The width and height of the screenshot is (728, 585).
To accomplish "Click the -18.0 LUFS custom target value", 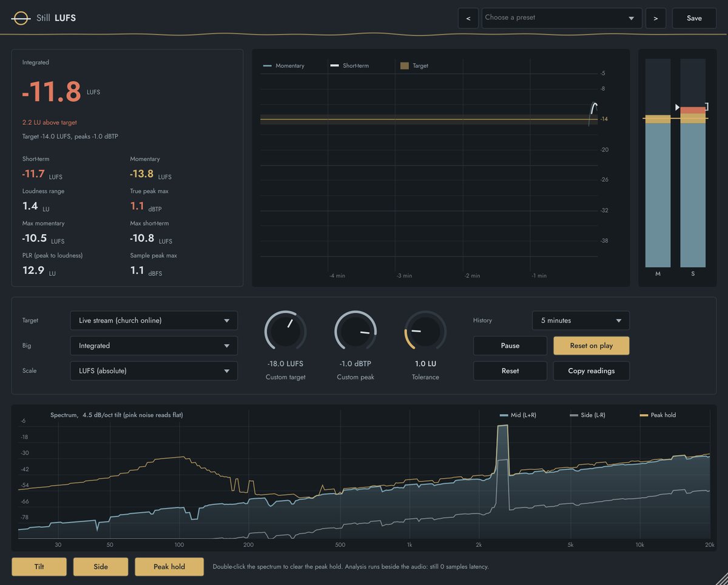I will [285, 364].
